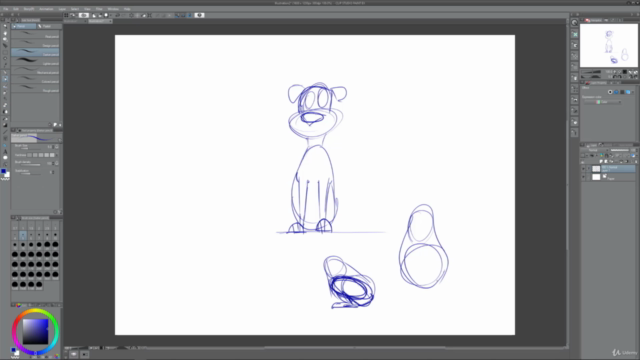Hide the Paper layer using its eye icon
Viewport: 640px width, 360px height.
coord(583,177)
